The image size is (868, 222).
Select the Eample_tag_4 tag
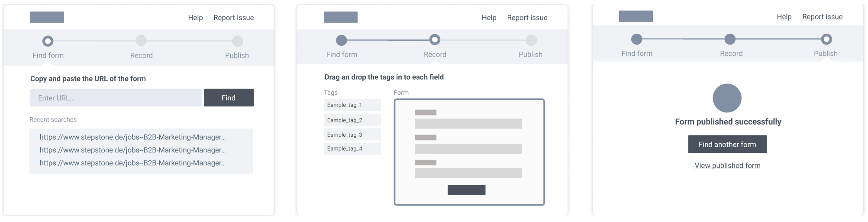(x=352, y=148)
